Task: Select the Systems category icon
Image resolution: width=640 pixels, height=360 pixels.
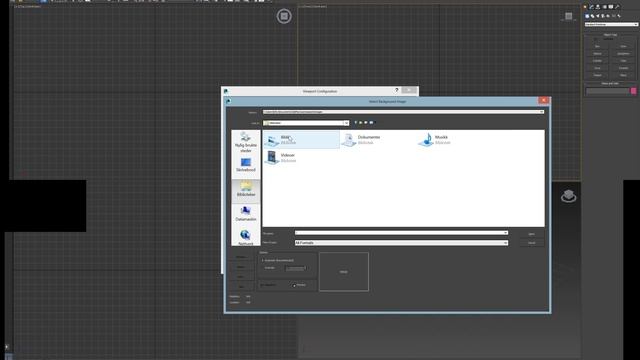Action: tap(619, 16)
